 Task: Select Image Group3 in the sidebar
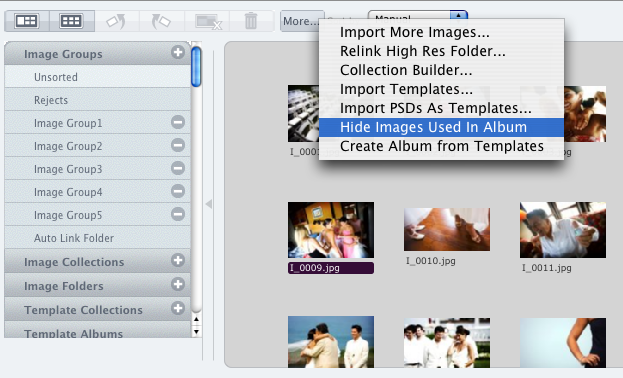tap(97, 169)
